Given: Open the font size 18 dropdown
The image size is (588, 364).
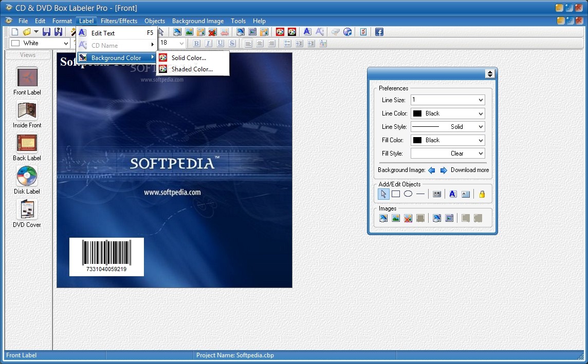Looking at the screenshot, I should pyautogui.click(x=181, y=44).
